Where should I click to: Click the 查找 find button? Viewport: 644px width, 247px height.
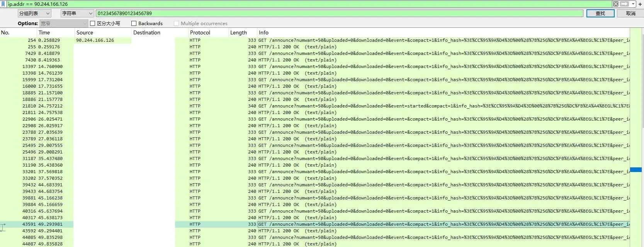[600, 13]
